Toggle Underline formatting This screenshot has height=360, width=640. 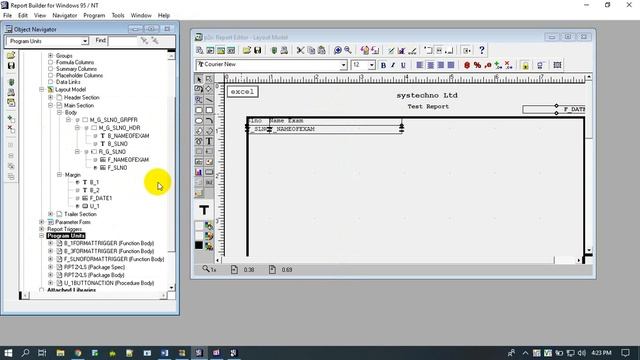pos(403,65)
